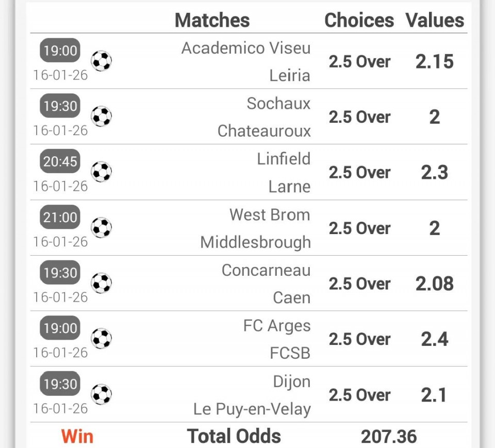Click the soccer ball icon beside Sochaux
495x448 pixels.
102,117
